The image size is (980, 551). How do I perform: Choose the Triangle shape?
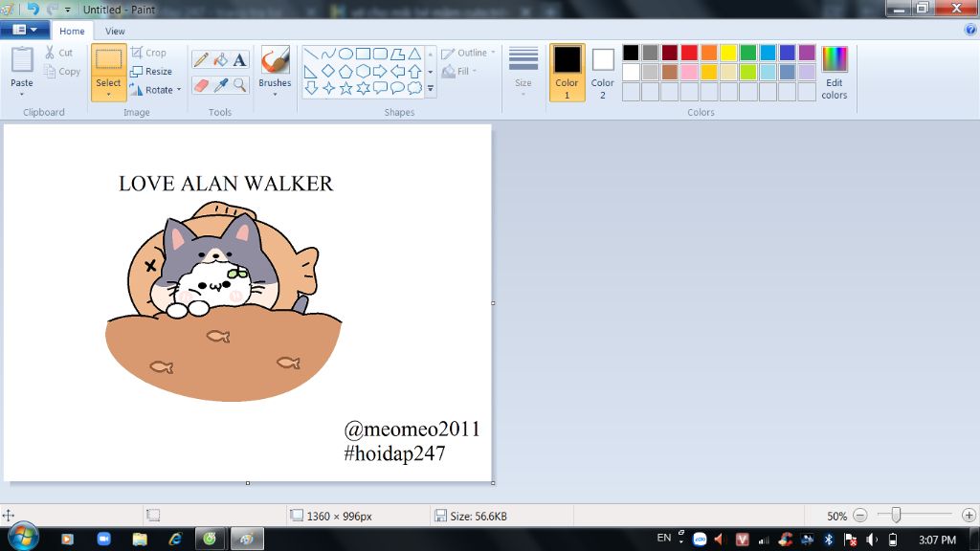pyautogui.click(x=414, y=55)
